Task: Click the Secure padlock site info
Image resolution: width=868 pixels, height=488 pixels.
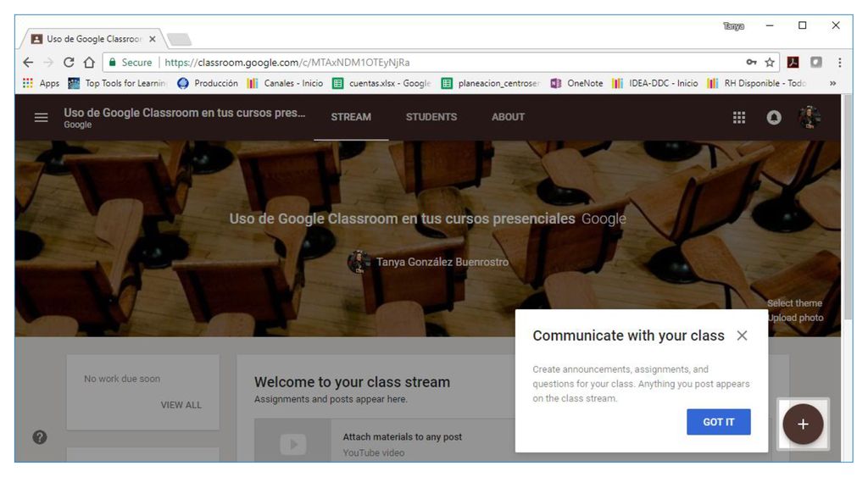Action: pyautogui.click(x=131, y=63)
